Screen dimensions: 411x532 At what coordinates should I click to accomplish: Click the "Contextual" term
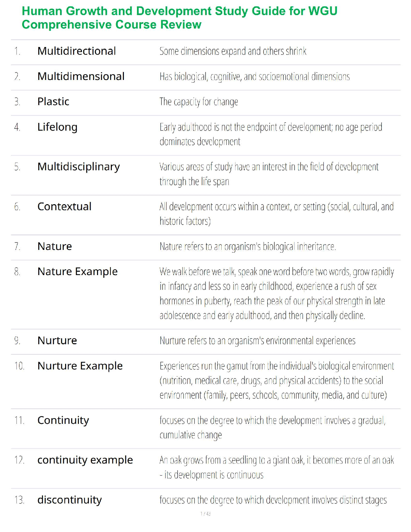(x=64, y=207)
